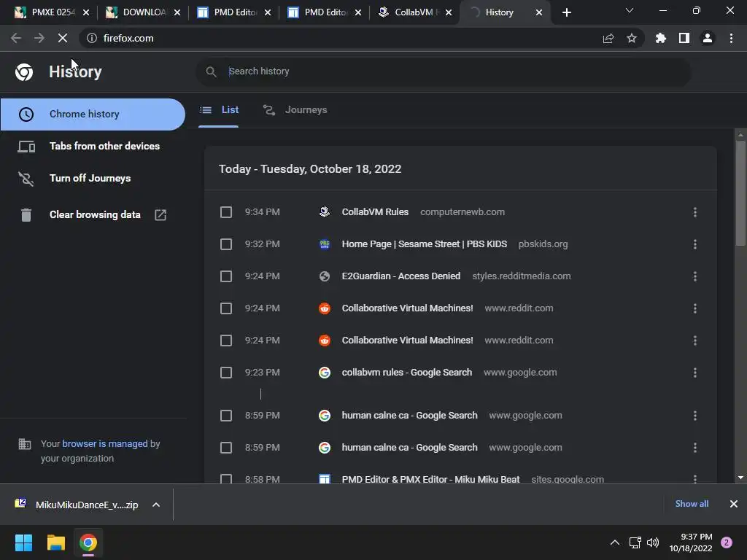Click the network icon in system tray
Viewport: 747px width, 560px height.
click(x=635, y=542)
